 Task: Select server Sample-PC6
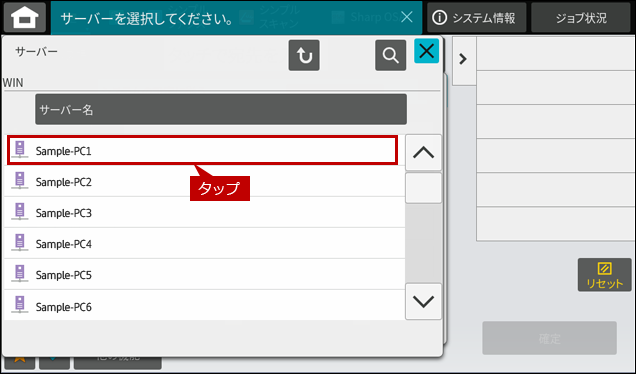pyautogui.click(x=204, y=305)
